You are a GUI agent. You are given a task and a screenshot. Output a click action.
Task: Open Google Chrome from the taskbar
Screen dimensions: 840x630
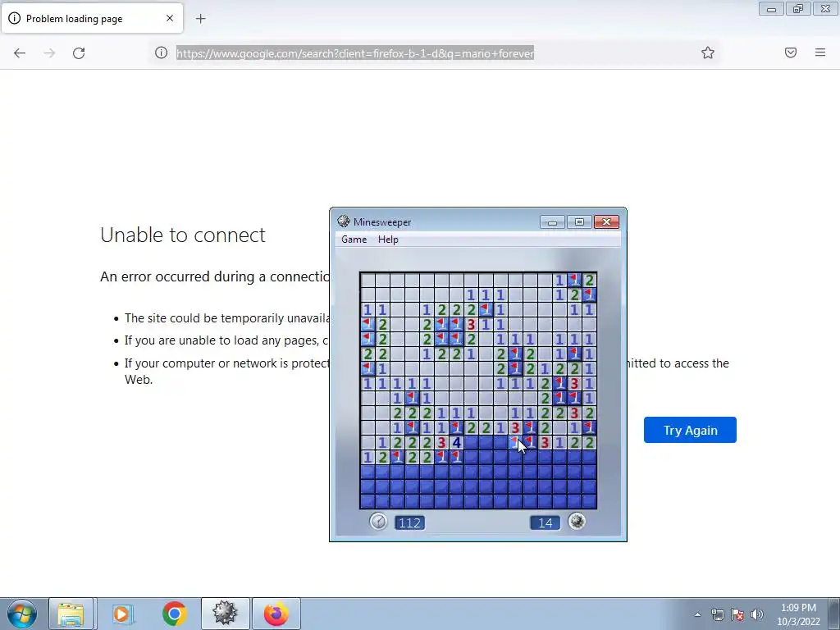pyautogui.click(x=174, y=614)
